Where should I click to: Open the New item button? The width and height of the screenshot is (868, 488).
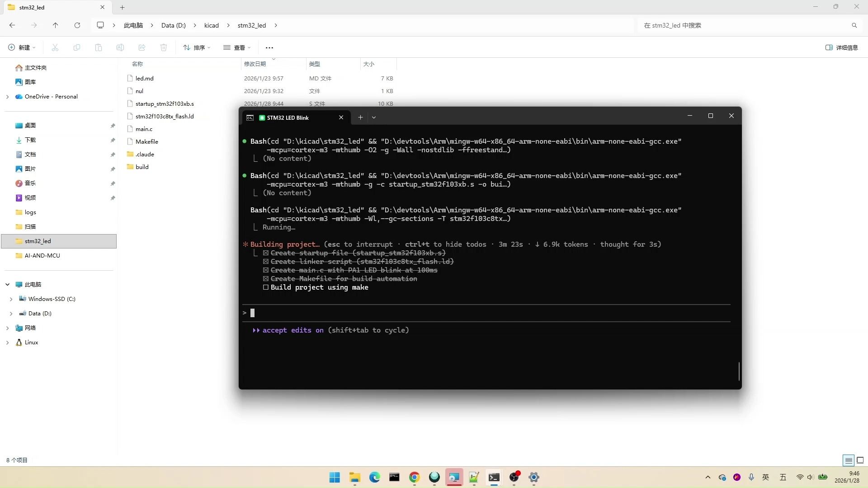click(22, 47)
